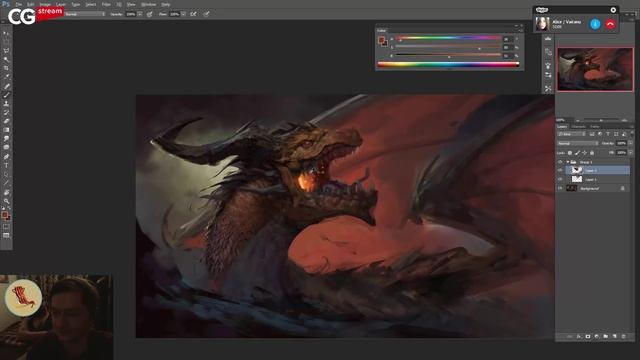Click the saturation slider in Color panel
640x360 pixels.
point(448,47)
